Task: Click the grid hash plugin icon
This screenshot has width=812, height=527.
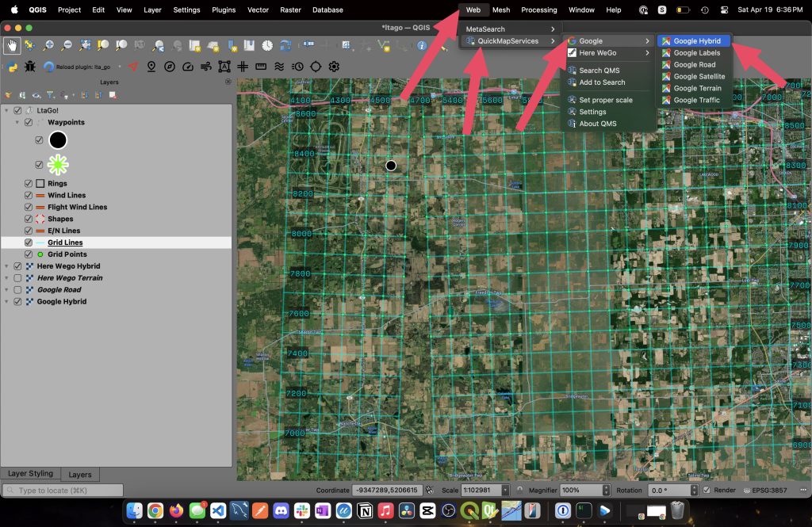Action: (x=243, y=67)
